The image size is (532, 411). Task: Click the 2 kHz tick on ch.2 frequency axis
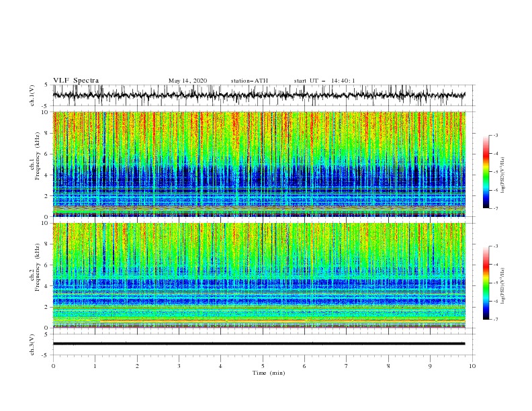click(x=47, y=307)
